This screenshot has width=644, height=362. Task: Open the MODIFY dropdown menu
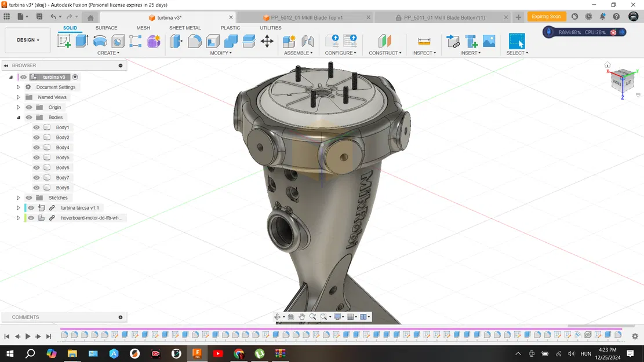point(220,53)
